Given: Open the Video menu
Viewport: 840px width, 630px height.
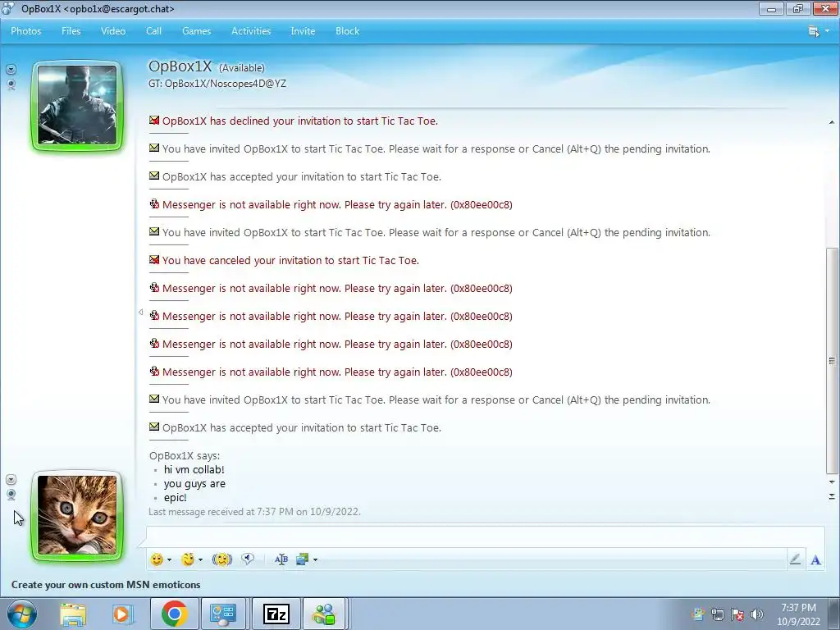Looking at the screenshot, I should [x=113, y=31].
